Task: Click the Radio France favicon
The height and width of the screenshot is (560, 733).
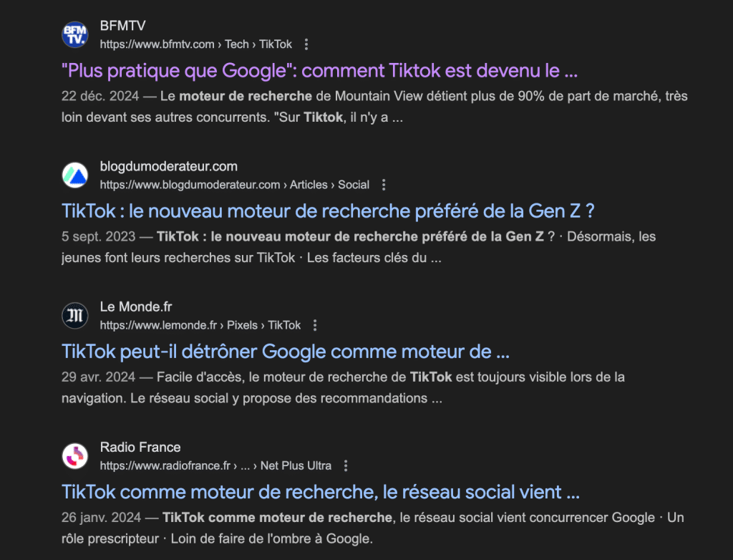Action: [75, 455]
